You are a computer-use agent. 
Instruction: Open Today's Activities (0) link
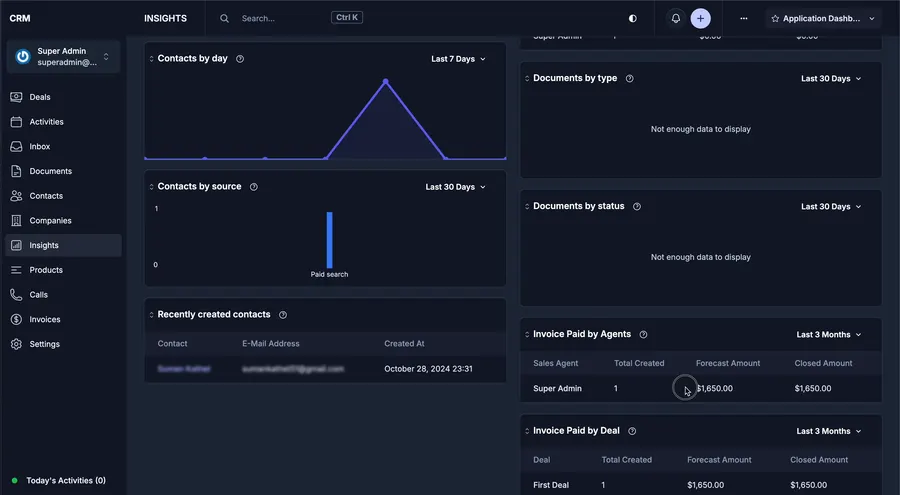[x=65, y=481]
